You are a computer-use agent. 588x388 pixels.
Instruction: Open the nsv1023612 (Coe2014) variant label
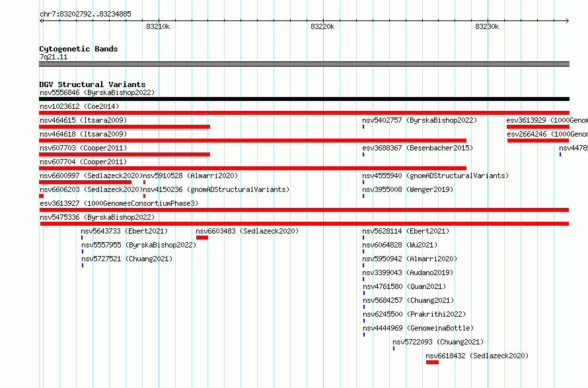click(x=79, y=106)
